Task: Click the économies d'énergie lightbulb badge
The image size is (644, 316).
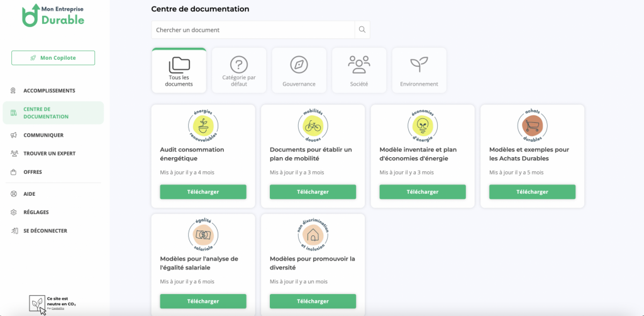Action: click(422, 125)
